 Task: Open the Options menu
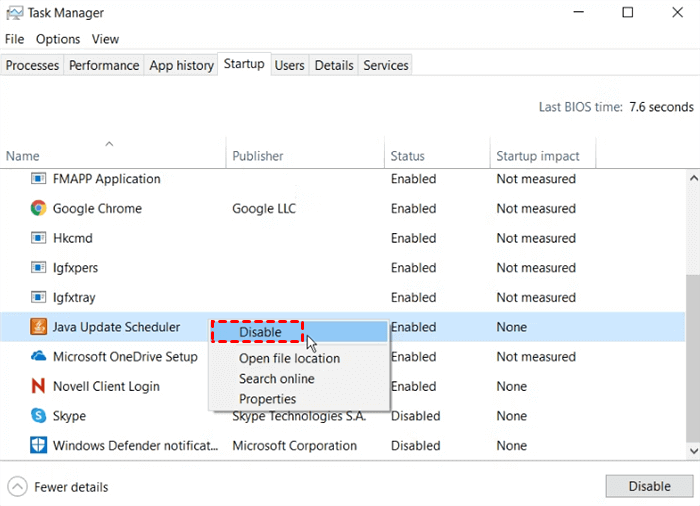pos(58,39)
